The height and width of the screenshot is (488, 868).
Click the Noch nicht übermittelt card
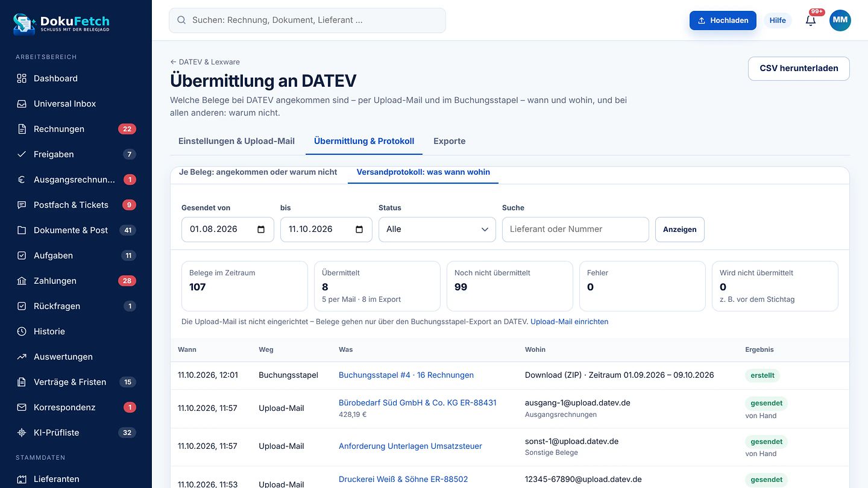[x=510, y=286]
